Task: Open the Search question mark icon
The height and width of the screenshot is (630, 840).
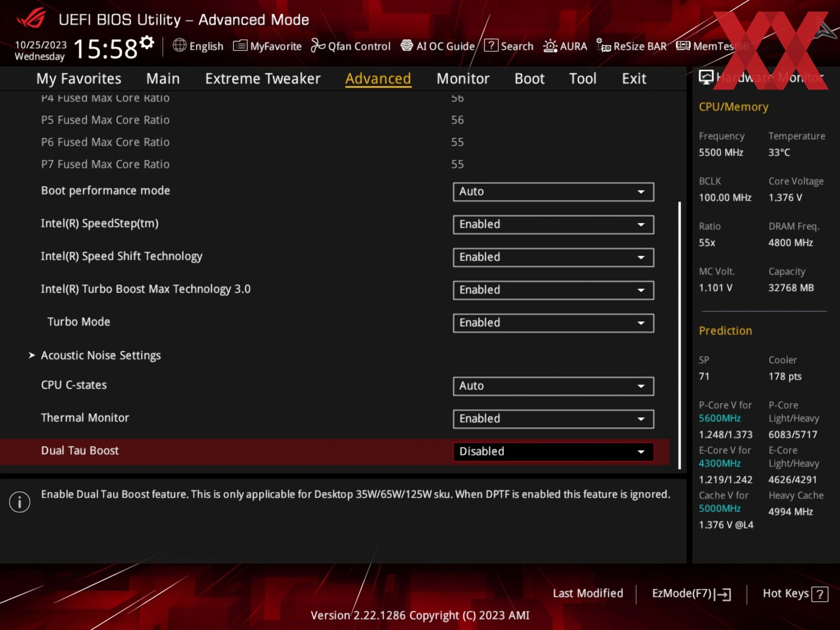Action: (491, 45)
